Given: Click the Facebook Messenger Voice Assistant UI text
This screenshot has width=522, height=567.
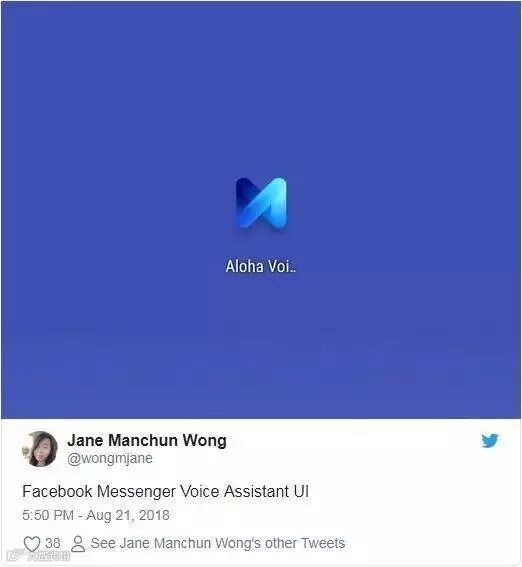Looking at the screenshot, I should (x=166, y=491).
